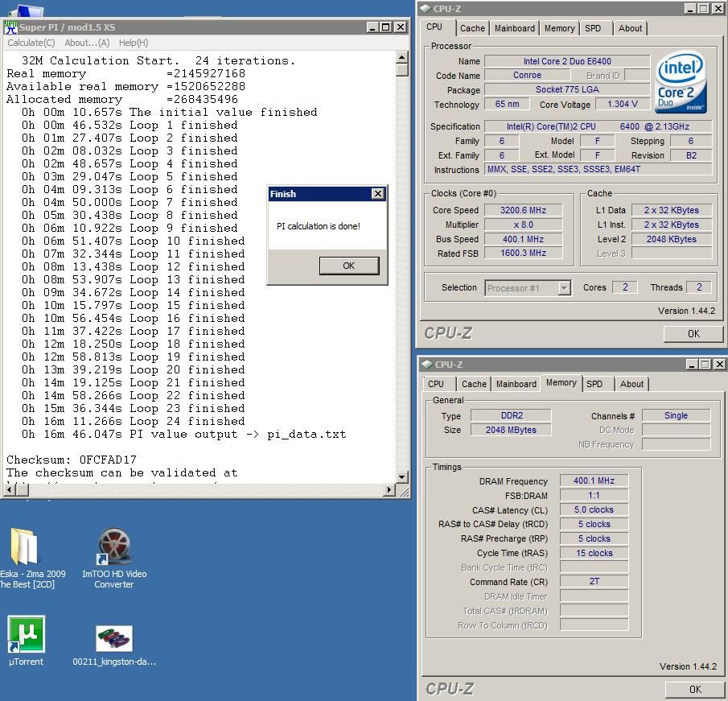The height and width of the screenshot is (701, 728).
Task: Select About tab in bottom CPU-Z window
Action: [x=631, y=384]
